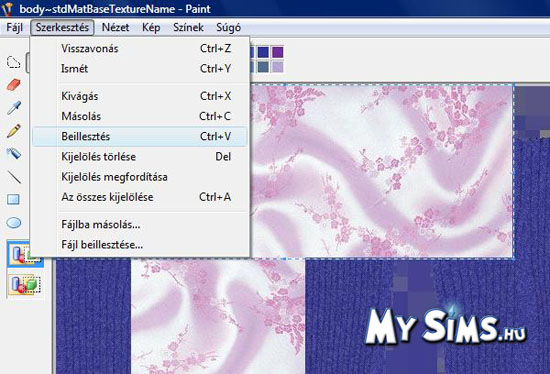Pick the purple color swatch
This screenshot has height=374, width=550.
(277, 52)
